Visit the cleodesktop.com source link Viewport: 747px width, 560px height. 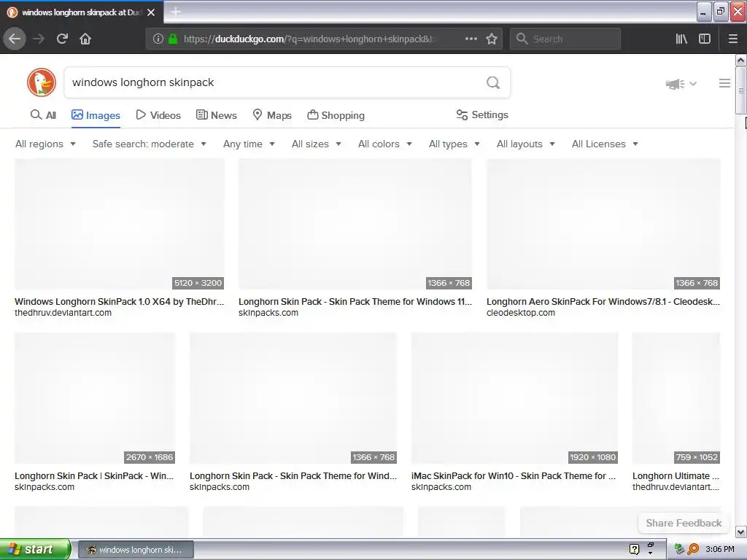521,313
